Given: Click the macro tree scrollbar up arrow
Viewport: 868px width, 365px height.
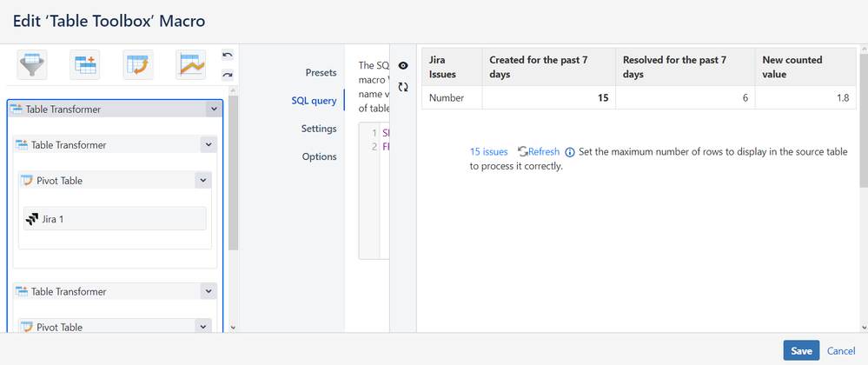Looking at the screenshot, I should (233, 90).
